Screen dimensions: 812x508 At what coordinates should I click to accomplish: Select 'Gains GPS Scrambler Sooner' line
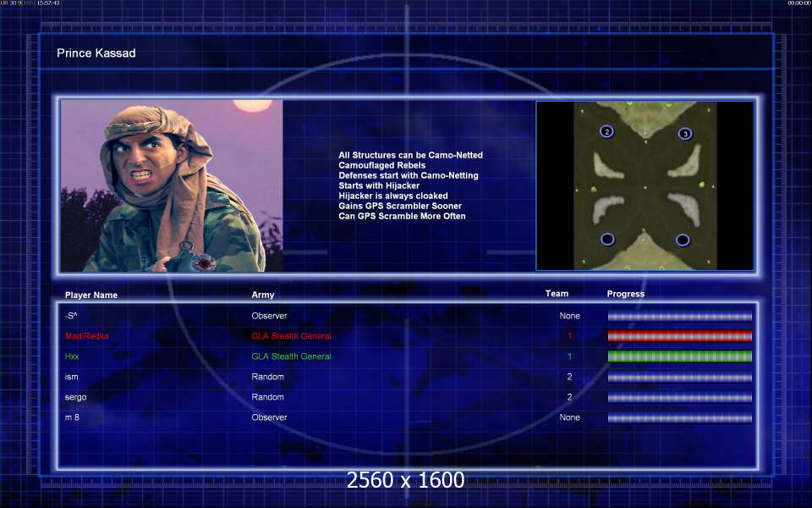pos(400,206)
